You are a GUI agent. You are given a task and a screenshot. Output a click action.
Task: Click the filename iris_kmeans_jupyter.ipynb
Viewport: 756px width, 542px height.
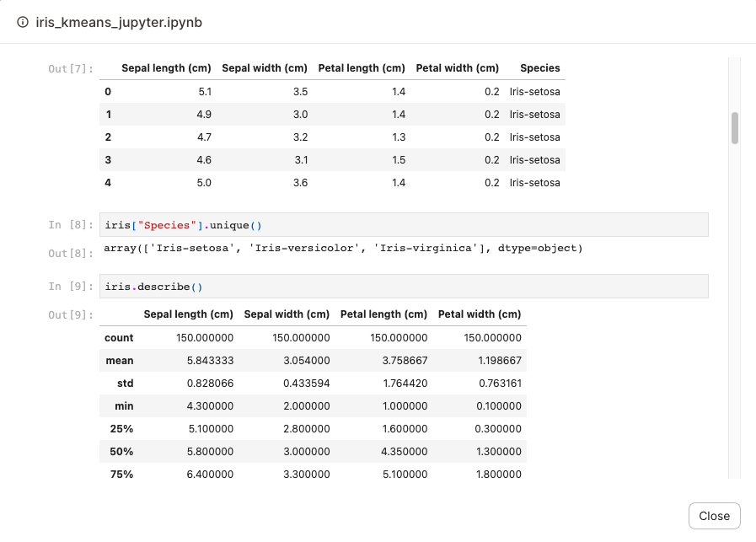click(117, 23)
